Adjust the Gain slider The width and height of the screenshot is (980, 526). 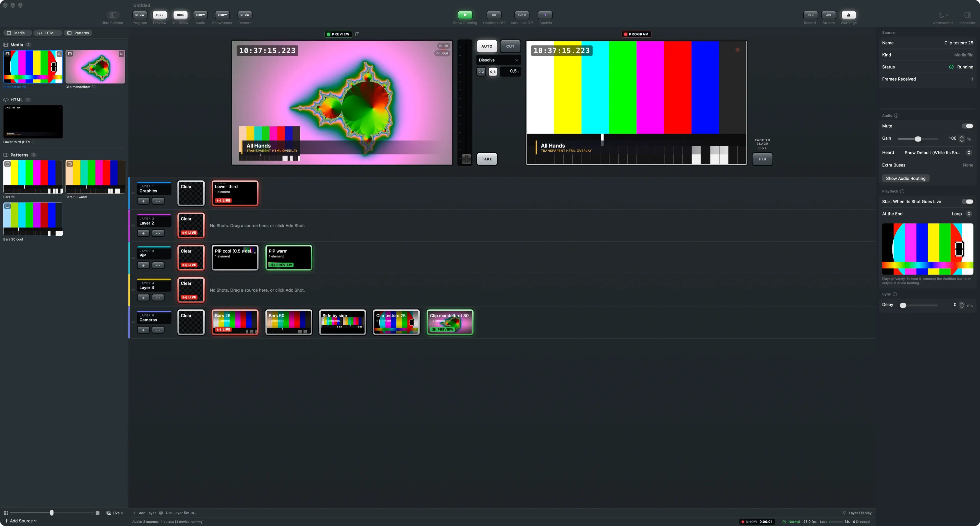click(918, 139)
